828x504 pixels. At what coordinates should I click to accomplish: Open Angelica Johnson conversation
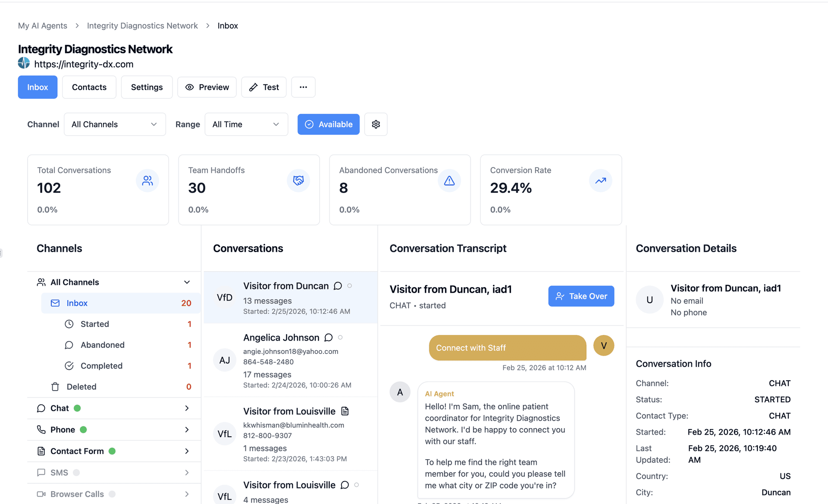coord(290,360)
